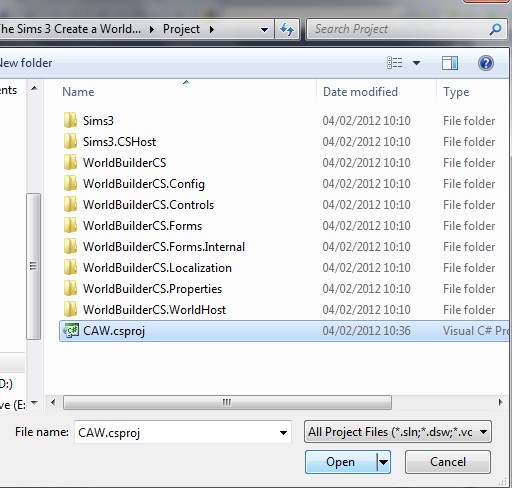The image size is (512, 488).
Task: Open the help question mark icon
Action: [x=486, y=63]
